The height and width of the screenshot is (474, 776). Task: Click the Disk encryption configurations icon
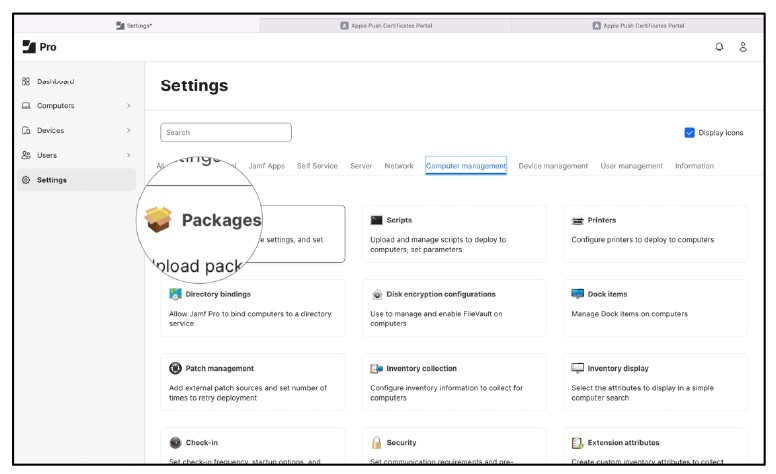pos(377,294)
